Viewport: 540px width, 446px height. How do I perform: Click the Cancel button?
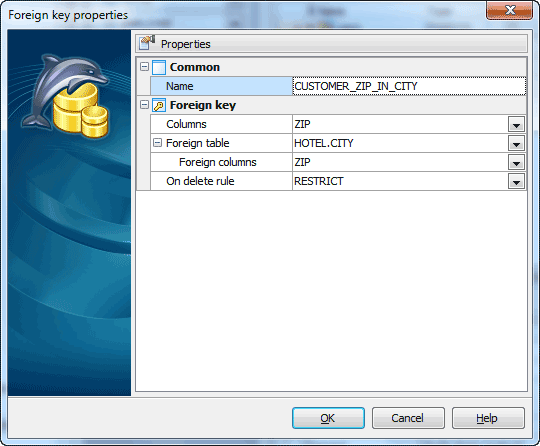(408, 418)
